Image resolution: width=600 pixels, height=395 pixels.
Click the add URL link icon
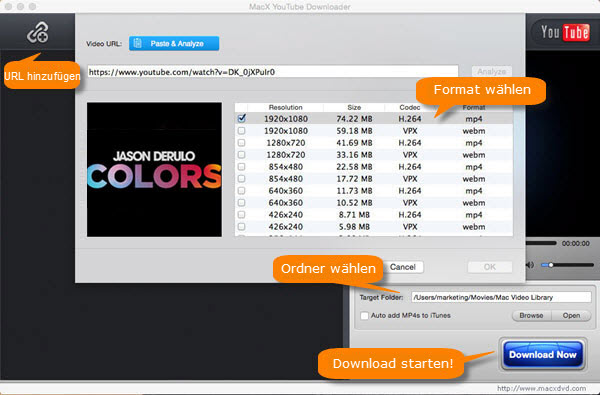point(38,33)
